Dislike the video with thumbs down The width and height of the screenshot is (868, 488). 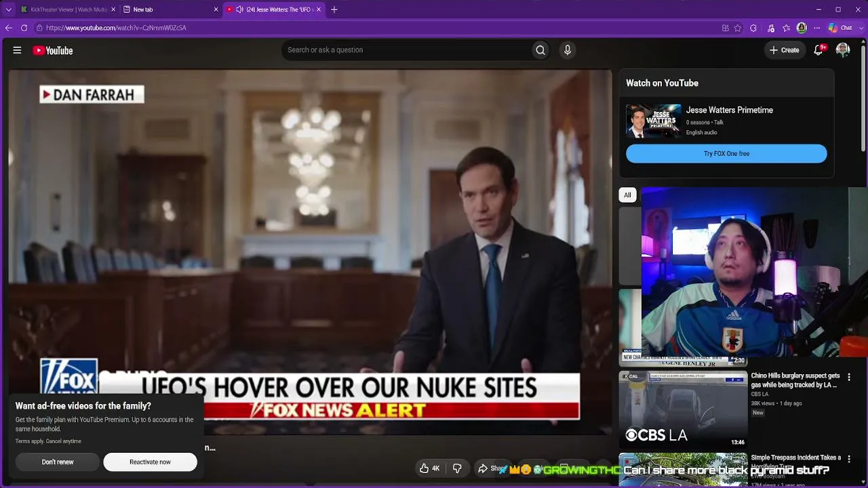[x=457, y=468]
